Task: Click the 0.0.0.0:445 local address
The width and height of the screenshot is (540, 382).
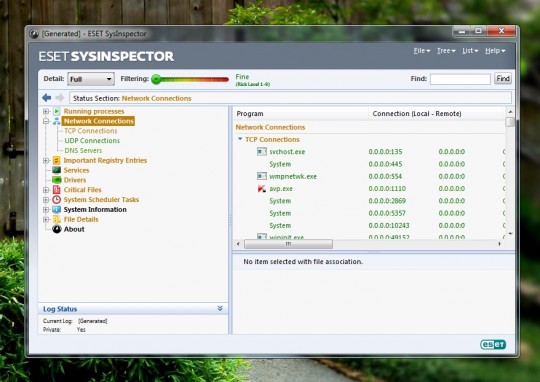Action: tap(385, 164)
